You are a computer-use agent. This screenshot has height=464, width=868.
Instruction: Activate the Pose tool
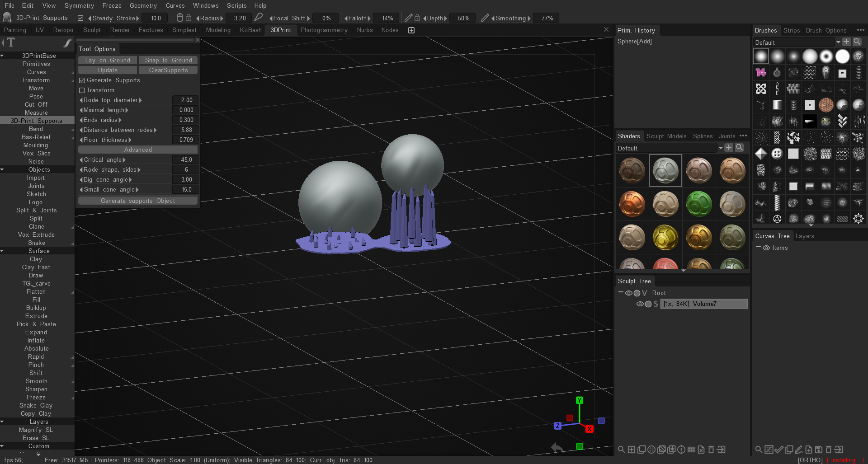point(36,96)
